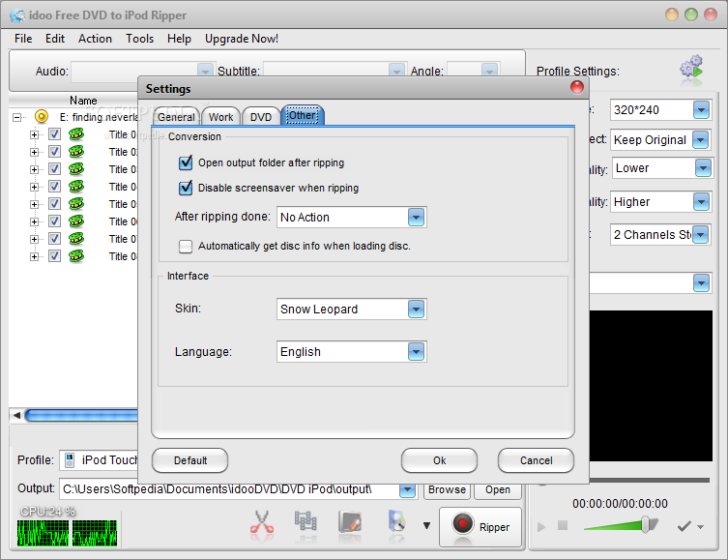Screen dimensions: 728x560
Task: Click the Default button
Action: tap(189, 460)
